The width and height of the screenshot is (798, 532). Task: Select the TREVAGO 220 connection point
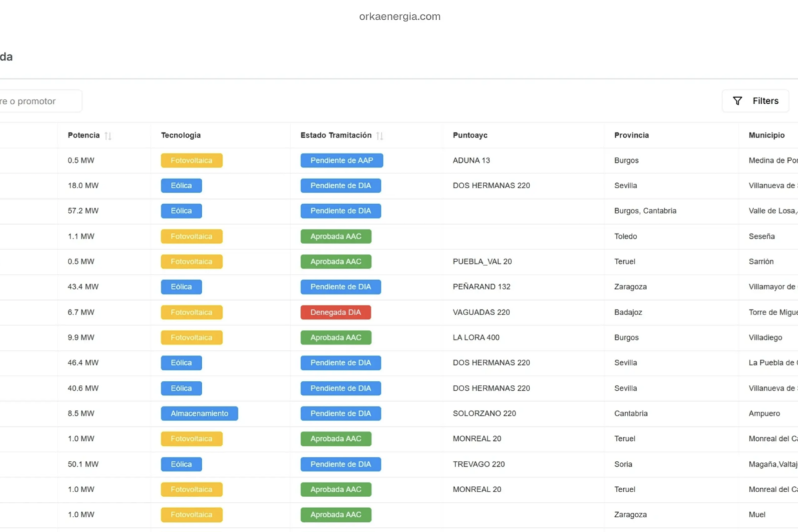pos(479,464)
